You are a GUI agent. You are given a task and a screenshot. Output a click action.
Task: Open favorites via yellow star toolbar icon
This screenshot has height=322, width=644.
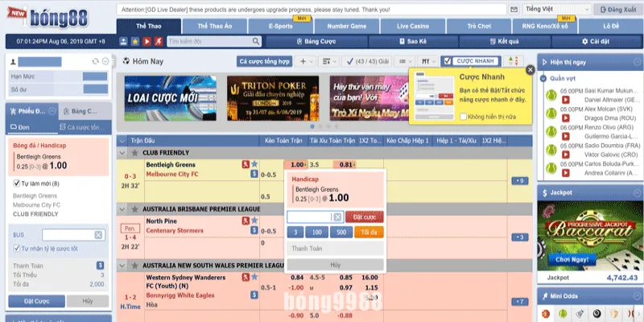[135, 42]
